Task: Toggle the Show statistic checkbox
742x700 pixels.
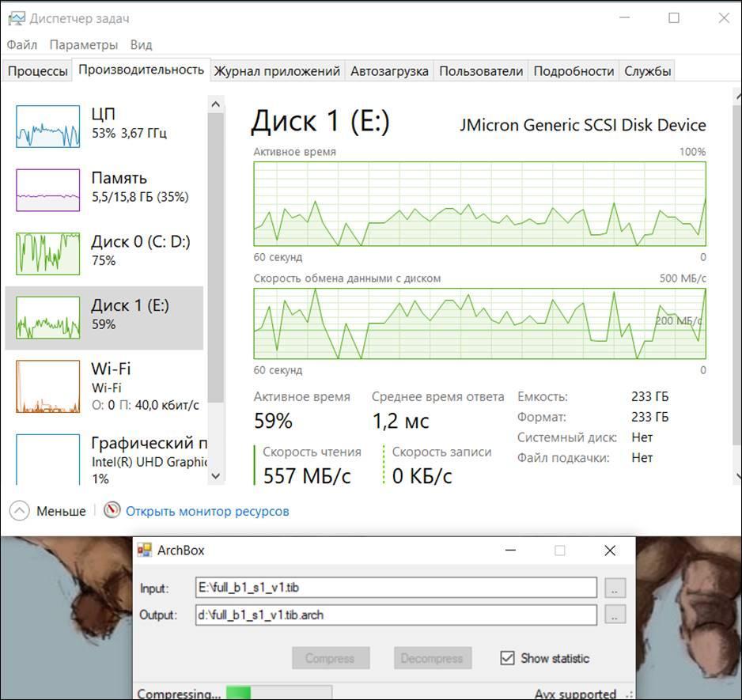Action: (x=508, y=658)
